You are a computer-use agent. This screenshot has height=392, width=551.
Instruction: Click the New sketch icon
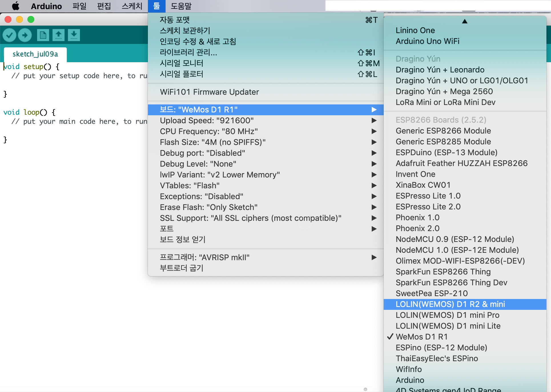click(x=43, y=35)
